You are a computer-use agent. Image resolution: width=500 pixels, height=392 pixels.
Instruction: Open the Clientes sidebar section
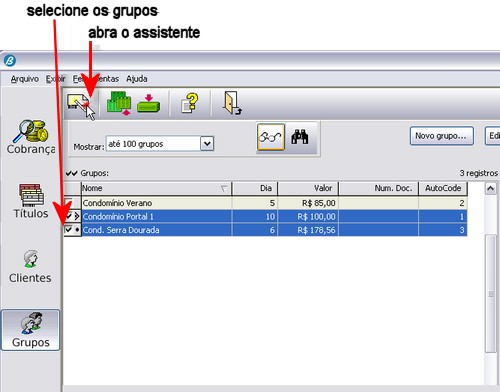[30, 267]
